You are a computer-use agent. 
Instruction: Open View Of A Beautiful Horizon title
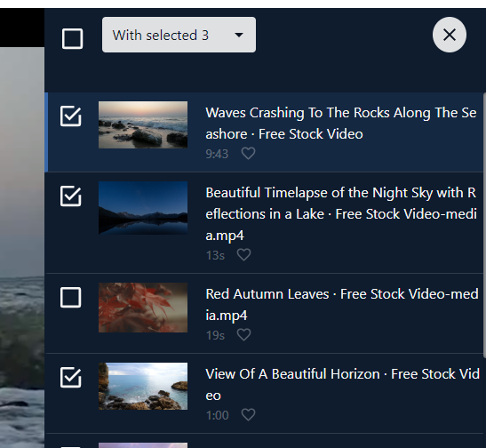point(342,384)
